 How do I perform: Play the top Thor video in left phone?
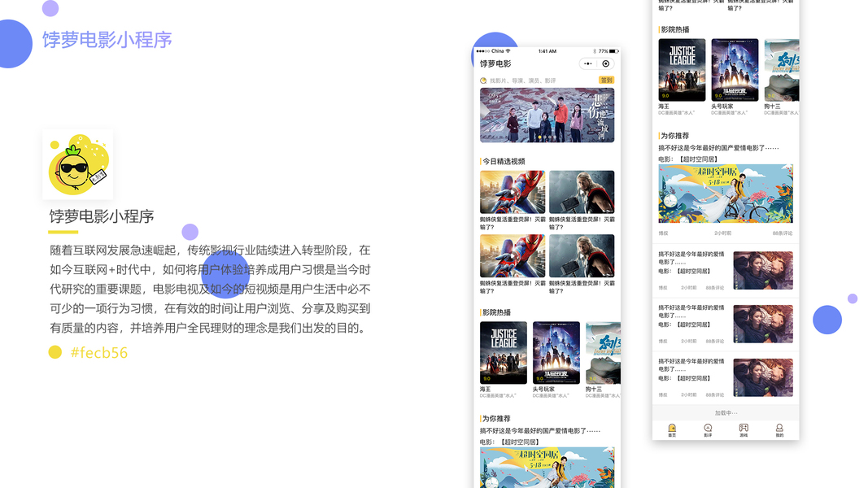[x=582, y=192]
